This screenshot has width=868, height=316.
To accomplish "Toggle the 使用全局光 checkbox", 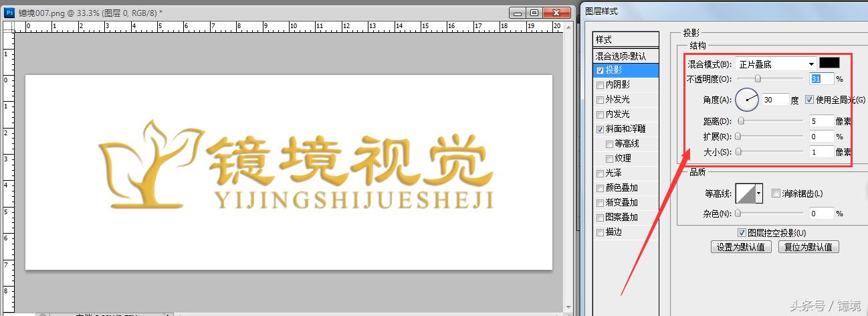I will click(x=809, y=100).
